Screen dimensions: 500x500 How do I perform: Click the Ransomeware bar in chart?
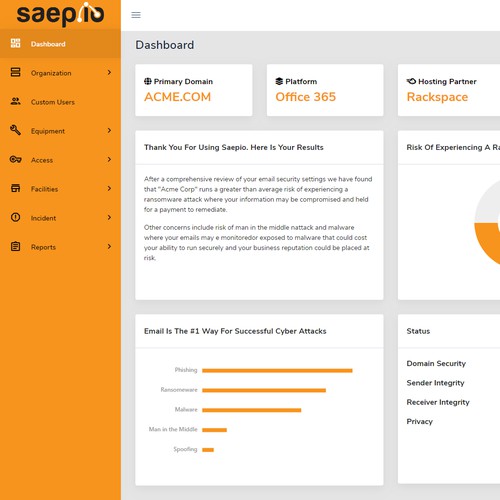[264, 390]
